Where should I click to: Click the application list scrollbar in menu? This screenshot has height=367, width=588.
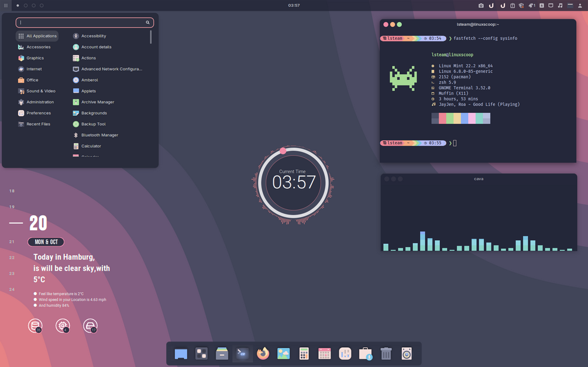pos(151,37)
